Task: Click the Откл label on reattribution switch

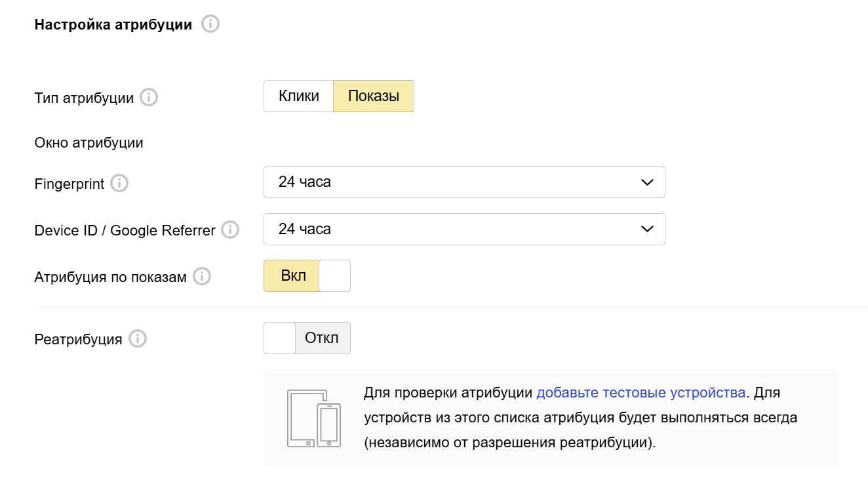Action: click(322, 338)
